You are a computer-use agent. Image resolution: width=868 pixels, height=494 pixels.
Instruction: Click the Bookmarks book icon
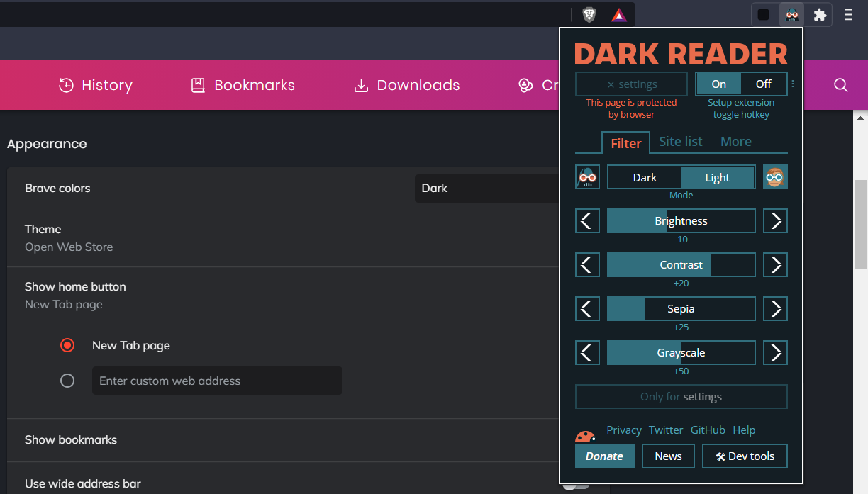(198, 85)
